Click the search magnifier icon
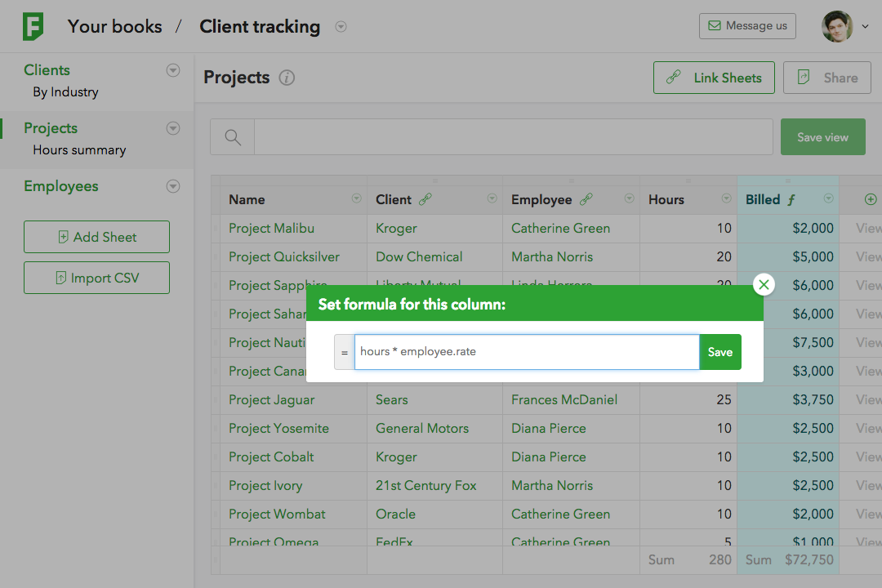This screenshot has height=588, width=882. pyautogui.click(x=232, y=136)
